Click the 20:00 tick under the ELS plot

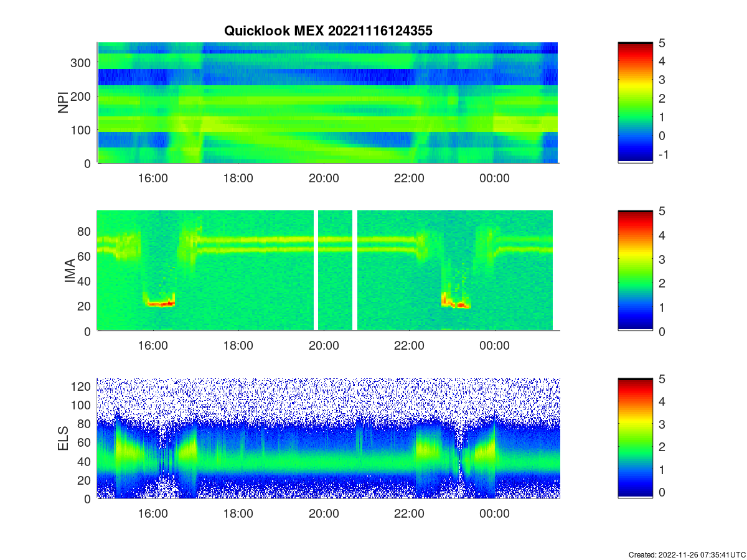click(x=324, y=514)
